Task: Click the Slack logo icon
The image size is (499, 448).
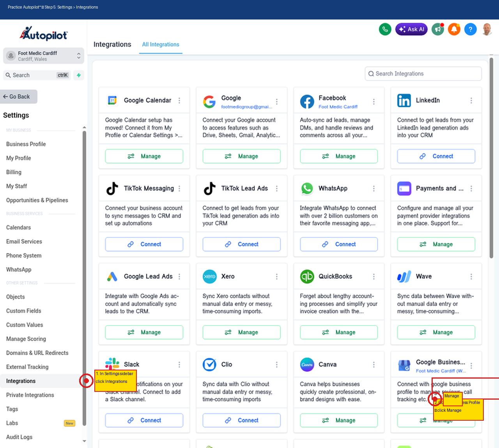Action: point(112,364)
